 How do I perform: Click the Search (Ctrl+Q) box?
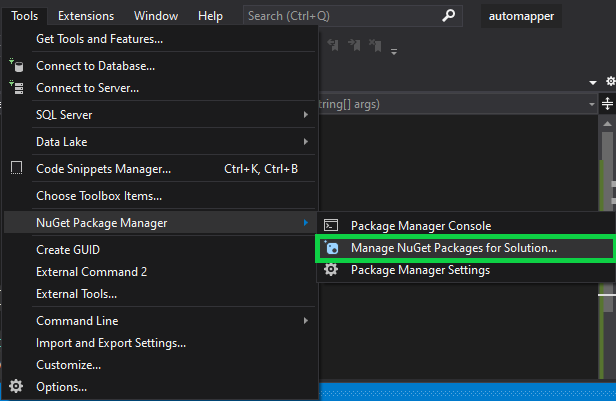[352, 16]
